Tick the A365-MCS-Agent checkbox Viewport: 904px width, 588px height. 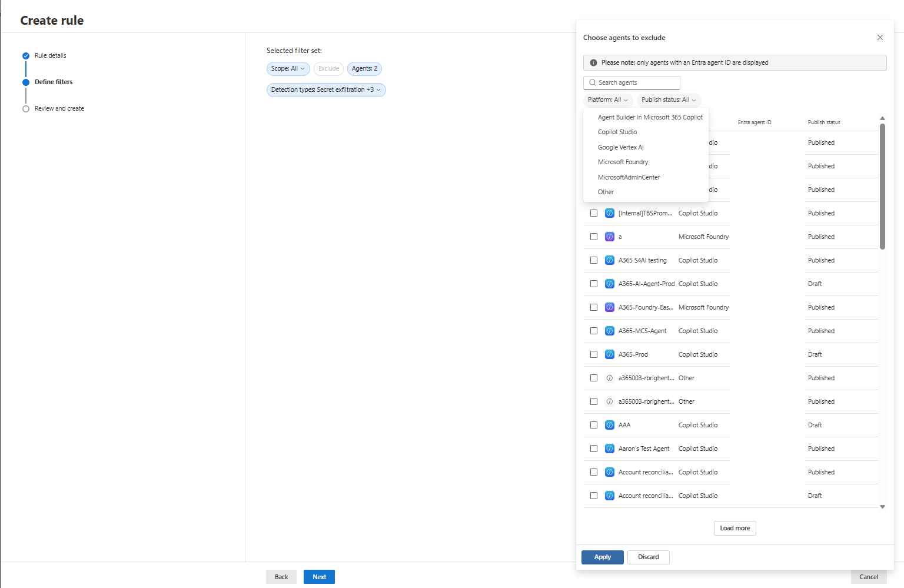(594, 331)
